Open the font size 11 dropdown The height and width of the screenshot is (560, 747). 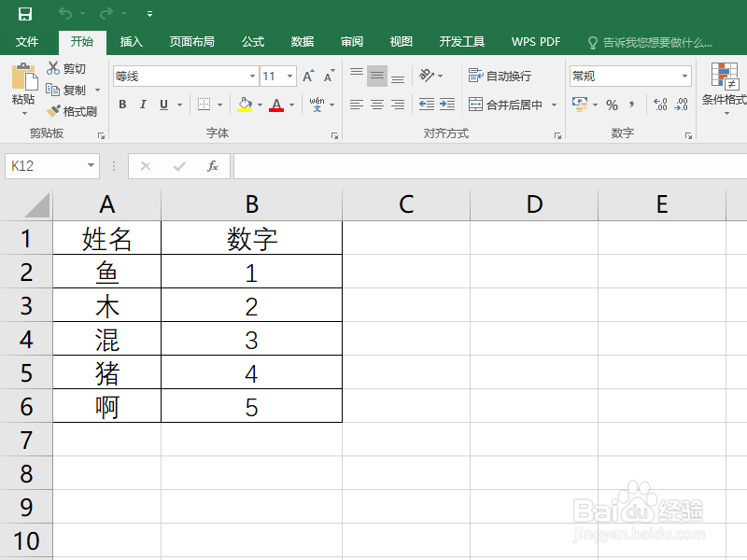(289, 77)
